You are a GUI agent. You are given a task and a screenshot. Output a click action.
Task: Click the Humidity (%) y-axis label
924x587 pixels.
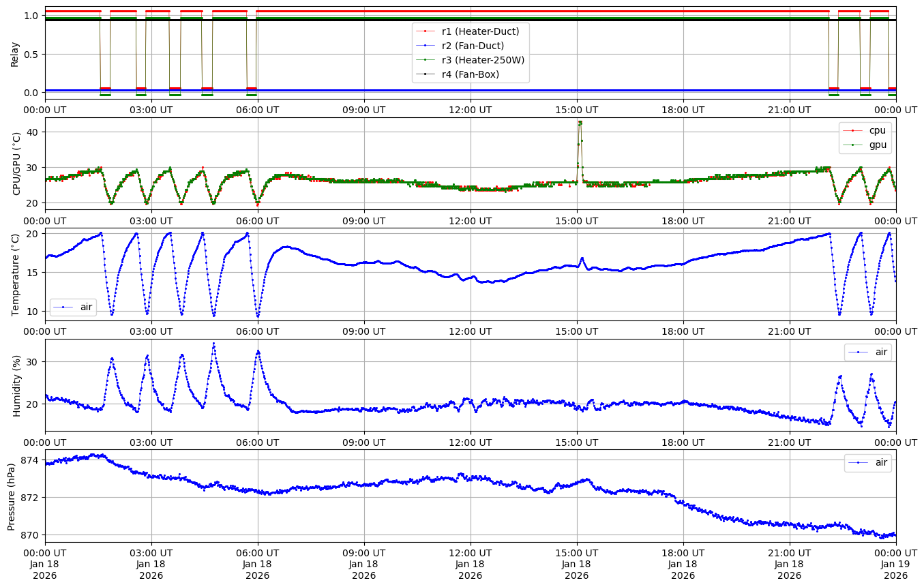tap(16, 385)
